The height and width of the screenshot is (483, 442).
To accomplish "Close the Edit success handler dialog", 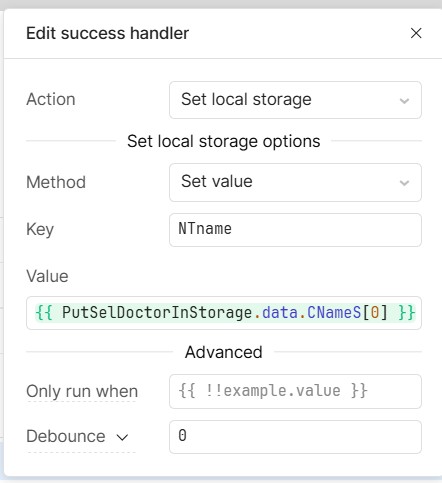I will [416, 33].
